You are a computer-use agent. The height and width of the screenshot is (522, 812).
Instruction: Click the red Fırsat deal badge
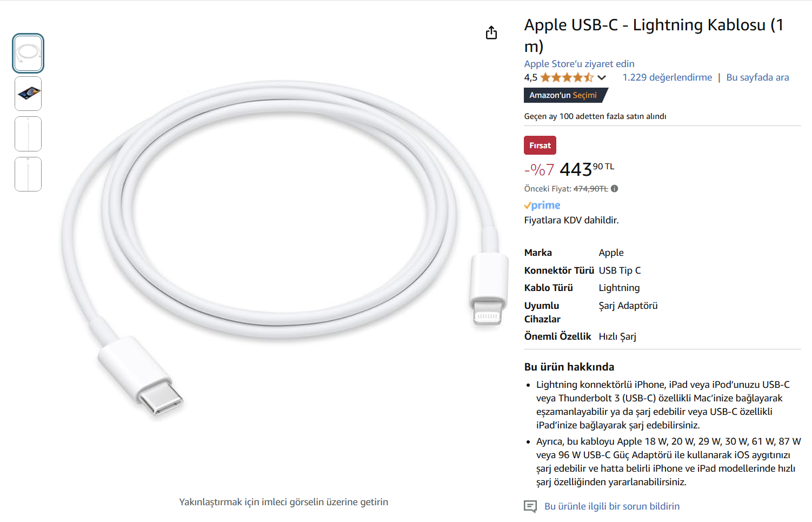[540, 146]
